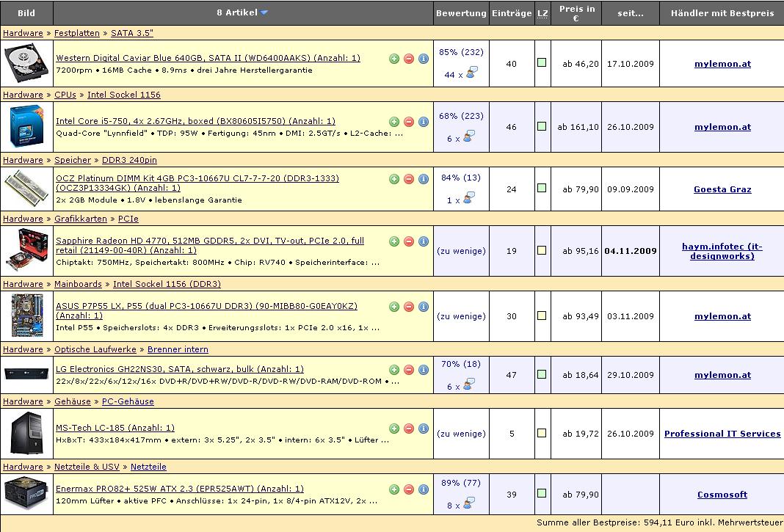Toggle LZ checkbox for Intel Core i5-750
Image resolution: width=784 pixels, height=532 pixels.
(x=542, y=126)
